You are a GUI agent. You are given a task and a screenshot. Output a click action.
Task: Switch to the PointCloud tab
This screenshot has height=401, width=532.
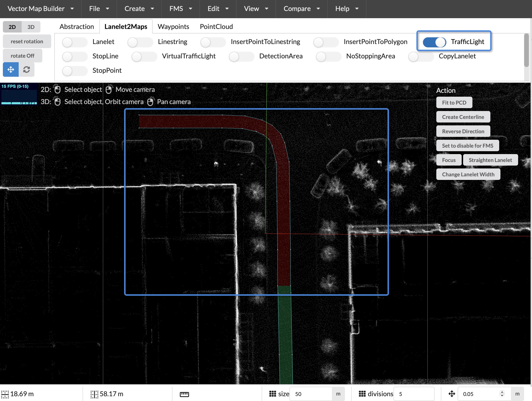(x=216, y=27)
